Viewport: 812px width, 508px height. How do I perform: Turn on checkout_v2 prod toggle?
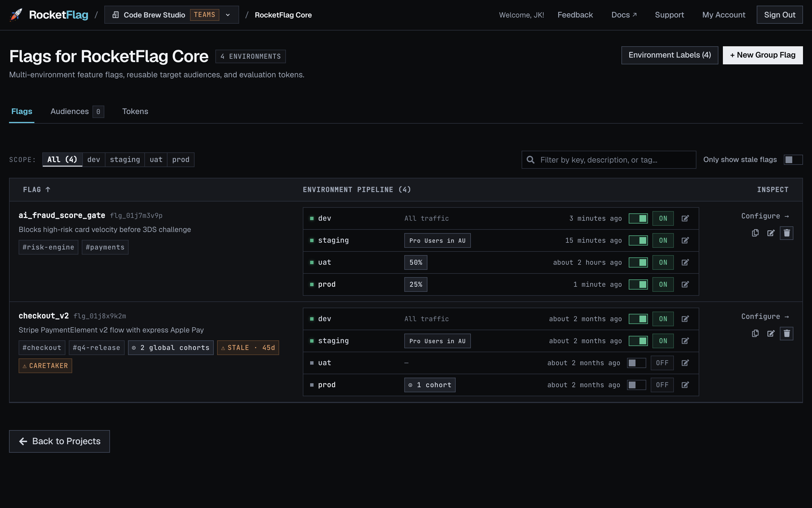tap(637, 385)
